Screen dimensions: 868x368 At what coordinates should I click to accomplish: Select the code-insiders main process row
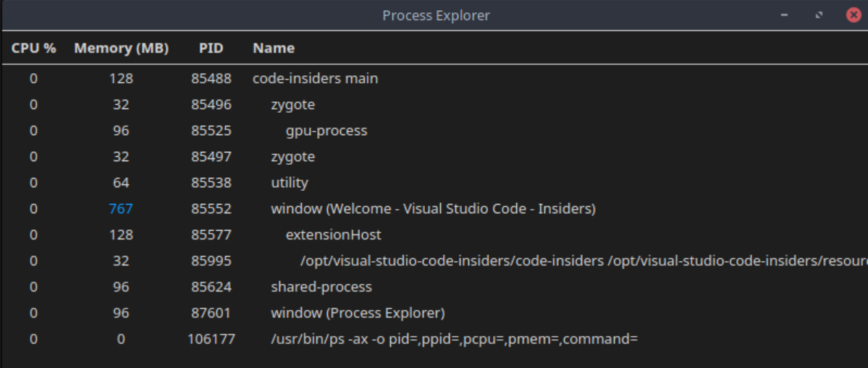point(434,79)
